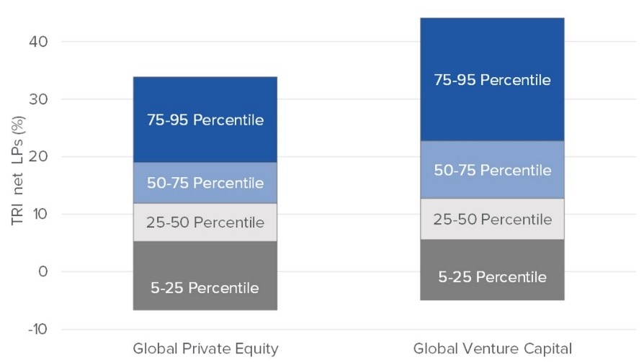The height and width of the screenshot is (362, 644).
Task: Select the 50-75 Percentile segment in Venture Capital bar
Action: (x=492, y=170)
